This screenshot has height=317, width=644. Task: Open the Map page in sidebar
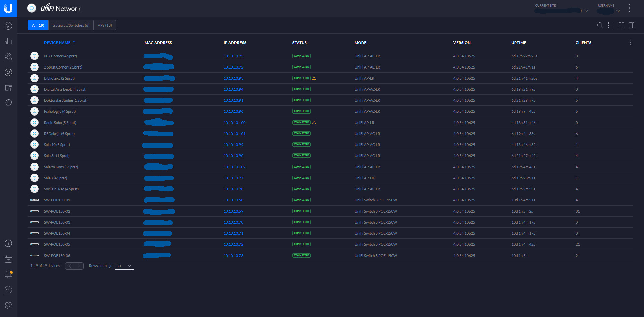pyautogui.click(x=8, y=57)
